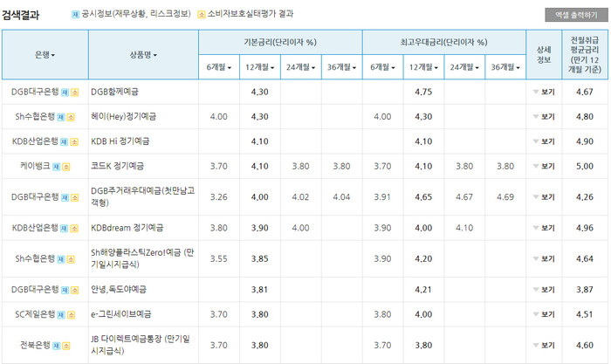Expand 보기 details for e-그린세이브예금

coord(544,314)
